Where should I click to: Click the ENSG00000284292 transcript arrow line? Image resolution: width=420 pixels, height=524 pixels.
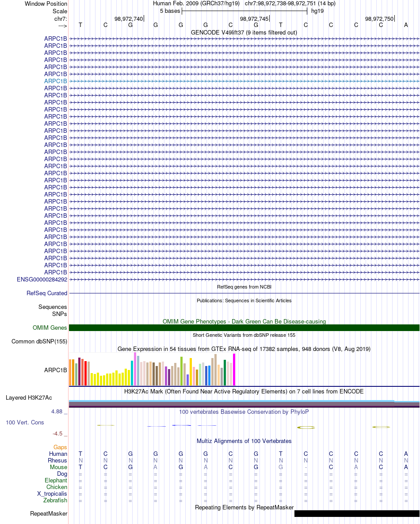244,279
